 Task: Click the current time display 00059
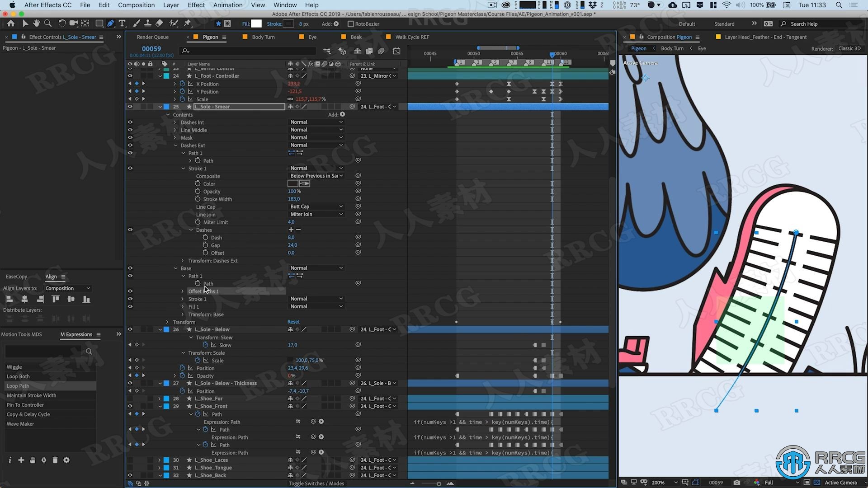(151, 48)
